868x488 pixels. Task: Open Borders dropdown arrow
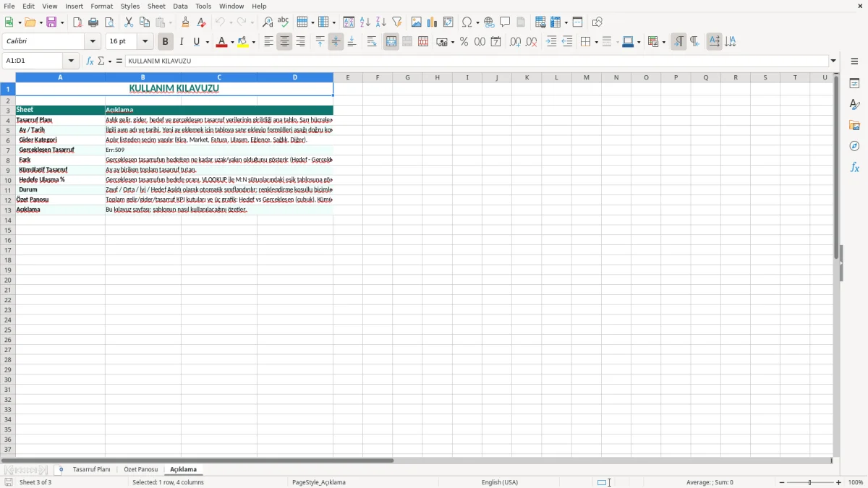pyautogui.click(x=595, y=42)
